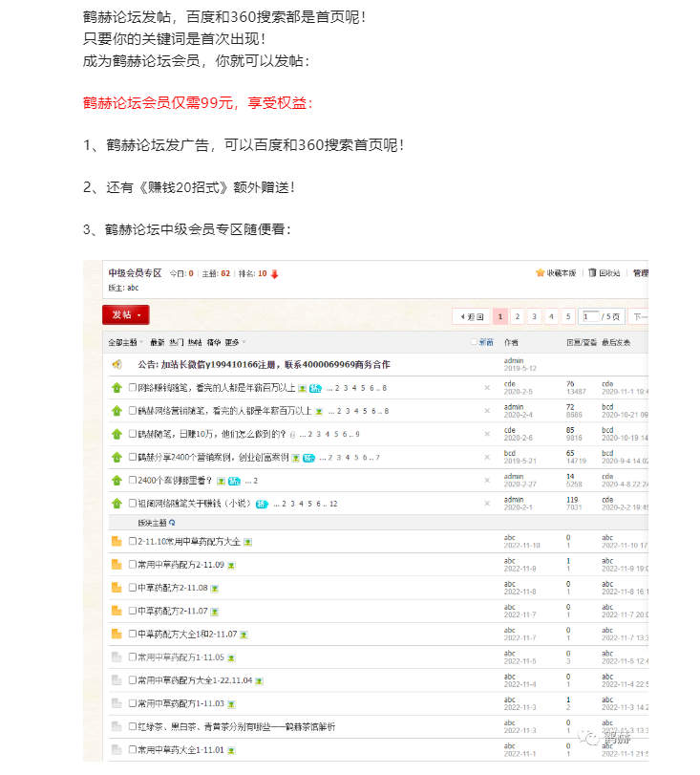Click image attachment icon after 常用中草药配方2-11.09

pos(231,566)
